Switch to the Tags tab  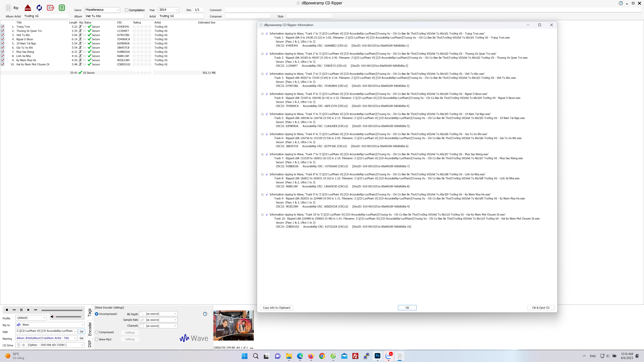(90, 313)
